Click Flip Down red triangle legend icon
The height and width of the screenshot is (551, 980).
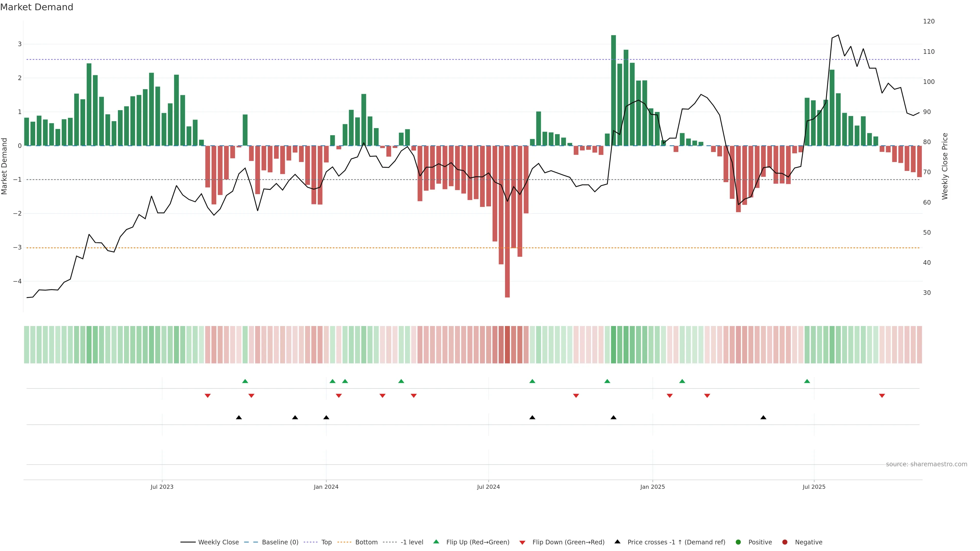click(522, 543)
